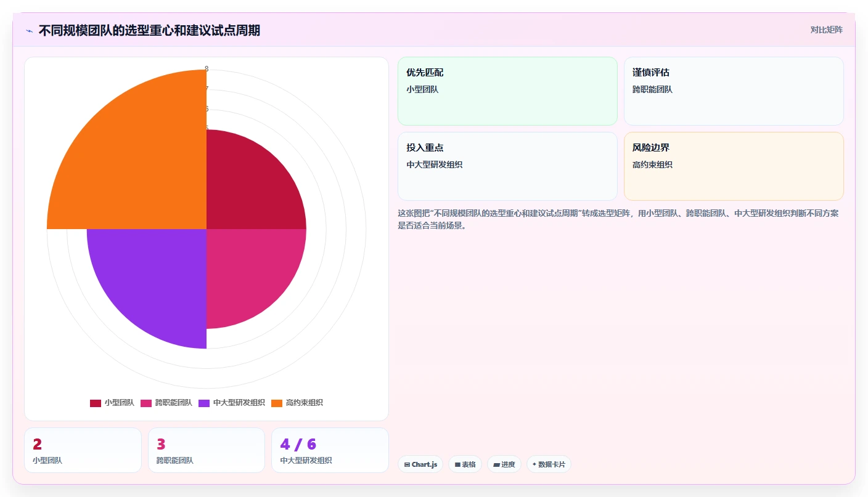868x497 pixels.
Task: Click the title 不同规模团队的选型重心和建议试点周期
Action: (149, 31)
